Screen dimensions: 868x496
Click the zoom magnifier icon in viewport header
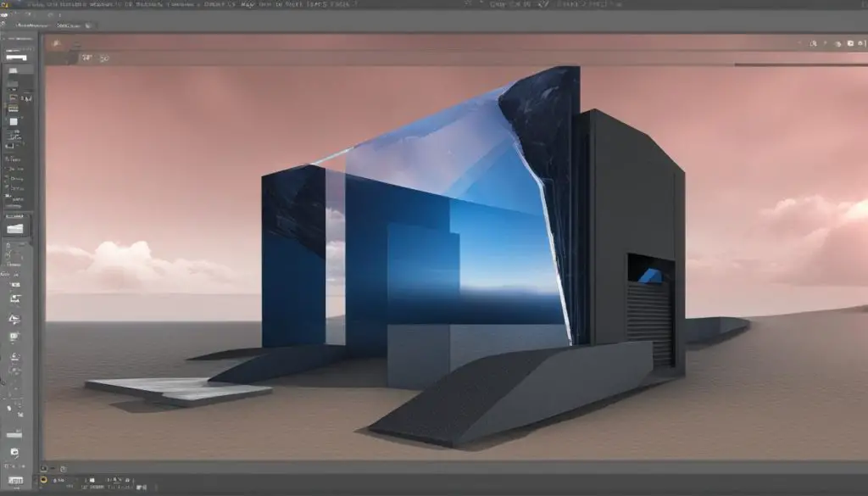click(x=813, y=43)
